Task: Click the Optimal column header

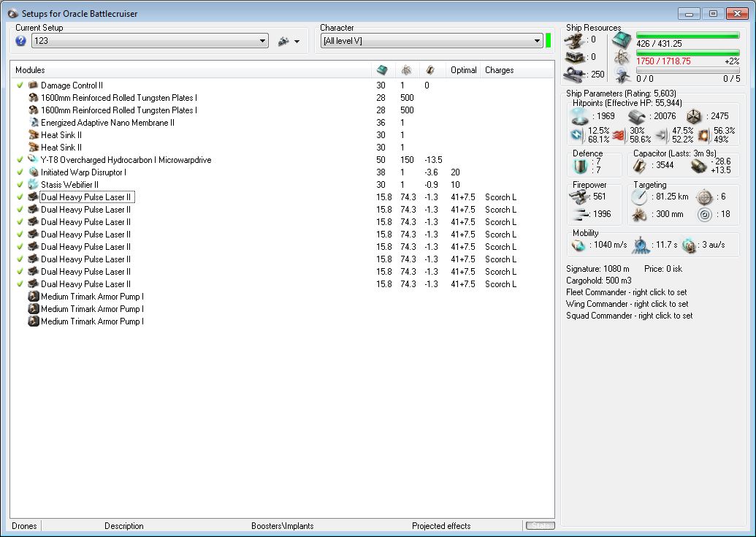Action: tap(463, 70)
